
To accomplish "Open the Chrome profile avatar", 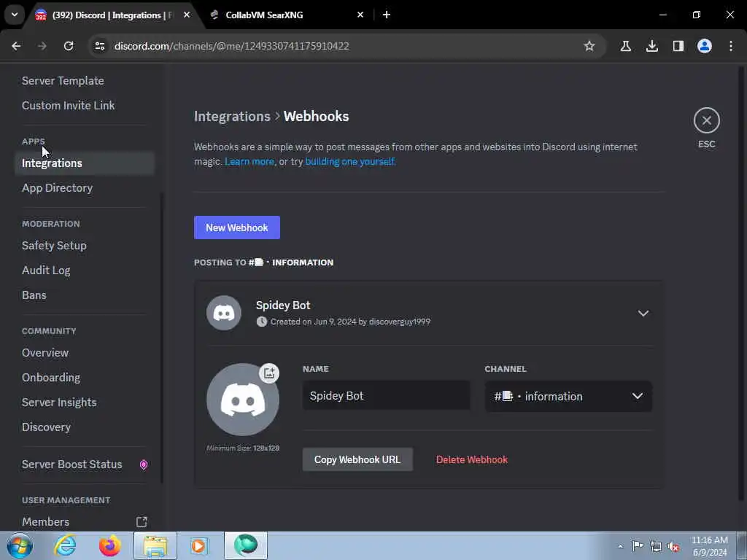I will click(704, 46).
